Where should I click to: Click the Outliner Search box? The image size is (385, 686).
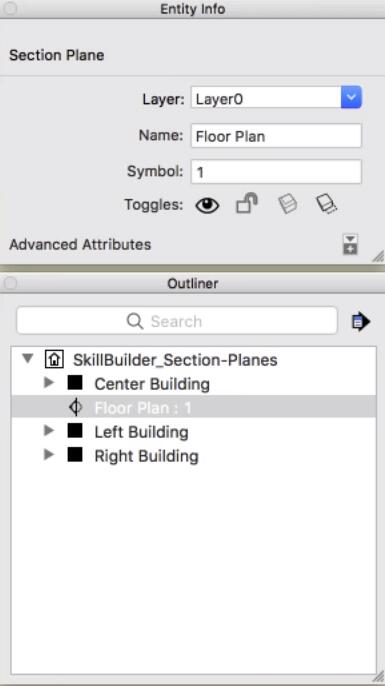click(x=177, y=321)
